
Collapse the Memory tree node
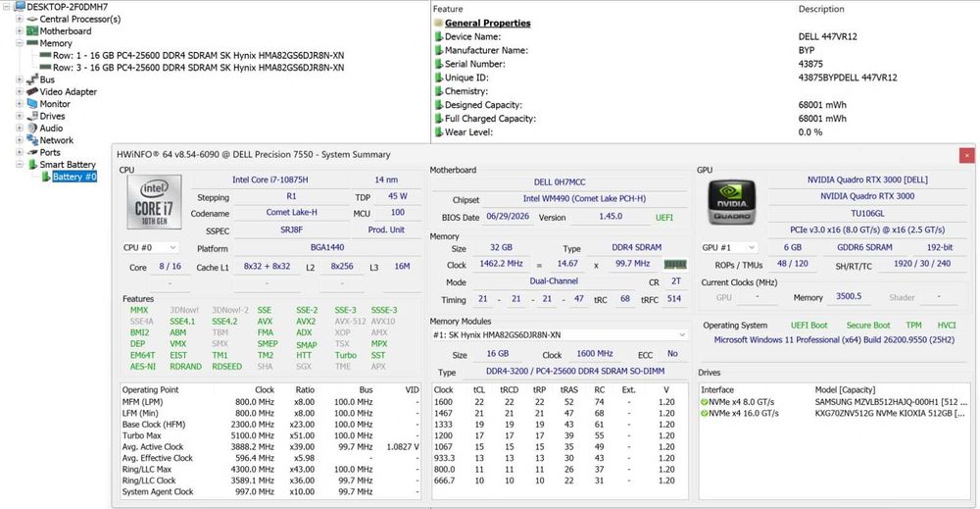coord(20,43)
